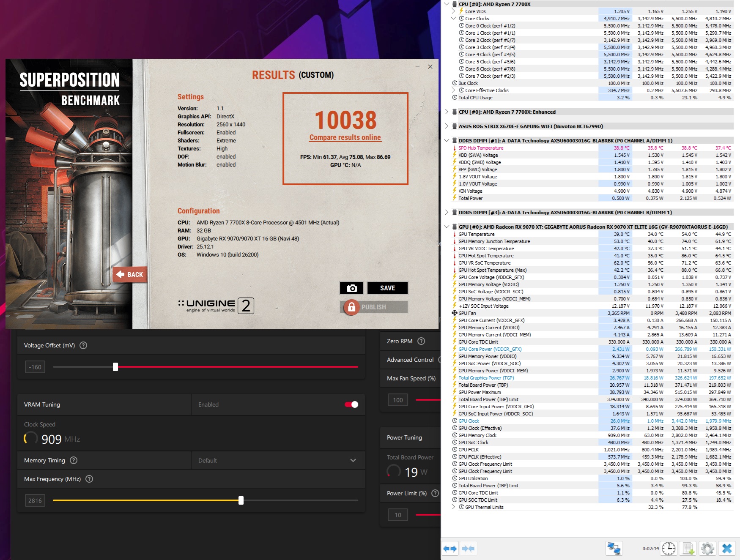Click HWiNFO expand-columns double arrow icon
Image resolution: width=740 pixels, height=560 pixels.
pos(450,549)
